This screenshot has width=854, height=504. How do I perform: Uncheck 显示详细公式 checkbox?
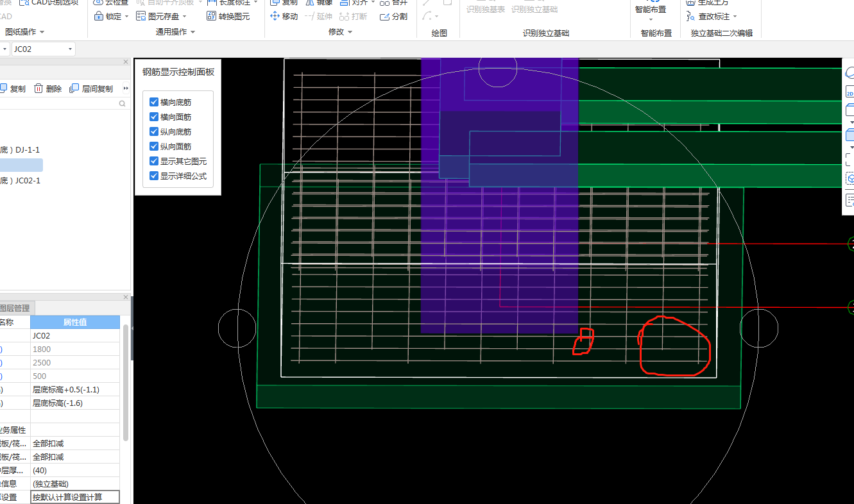pyautogui.click(x=153, y=176)
